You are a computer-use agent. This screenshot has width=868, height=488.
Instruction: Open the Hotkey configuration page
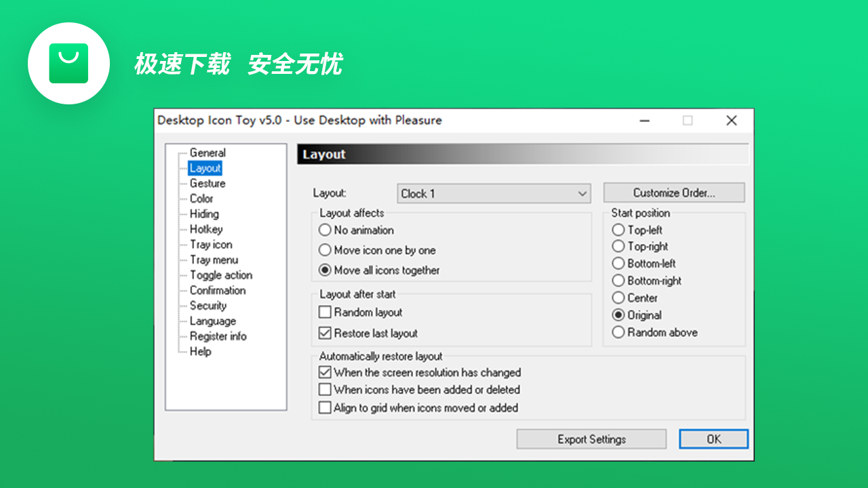(x=204, y=229)
